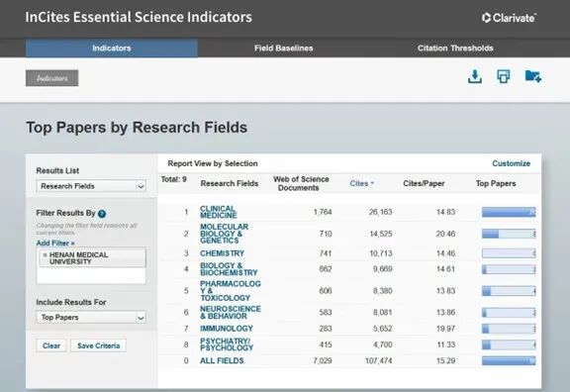The image size is (570, 392).
Task: Click the Research Fields column header
Action: (230, 184)
